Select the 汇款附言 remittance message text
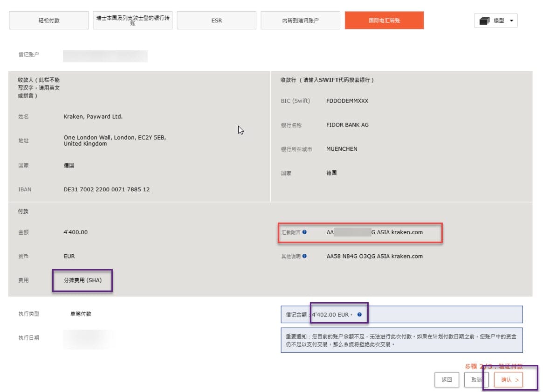543x392 pixels. click(373, 233)
